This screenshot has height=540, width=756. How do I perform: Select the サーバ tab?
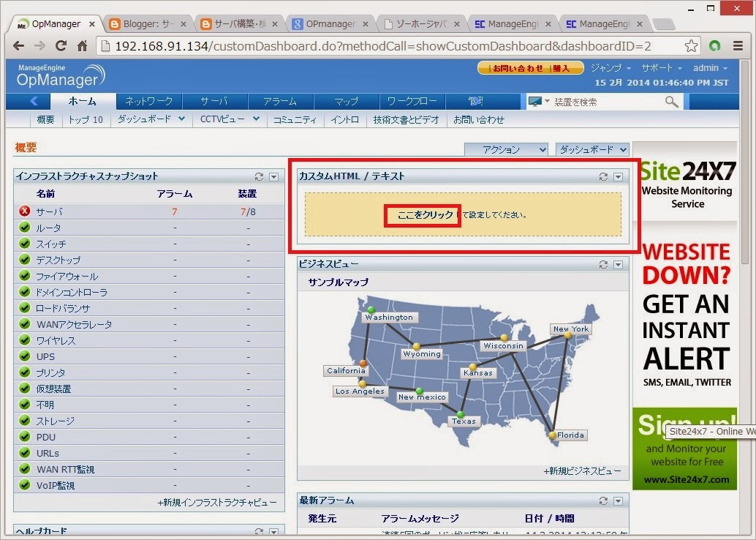(213, 101)
